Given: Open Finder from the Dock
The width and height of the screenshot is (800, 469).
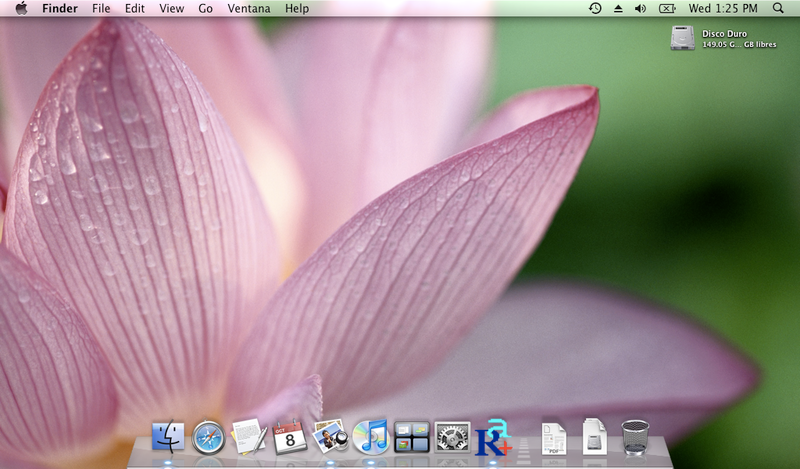Looking at the screenshot, I should 168,437.
